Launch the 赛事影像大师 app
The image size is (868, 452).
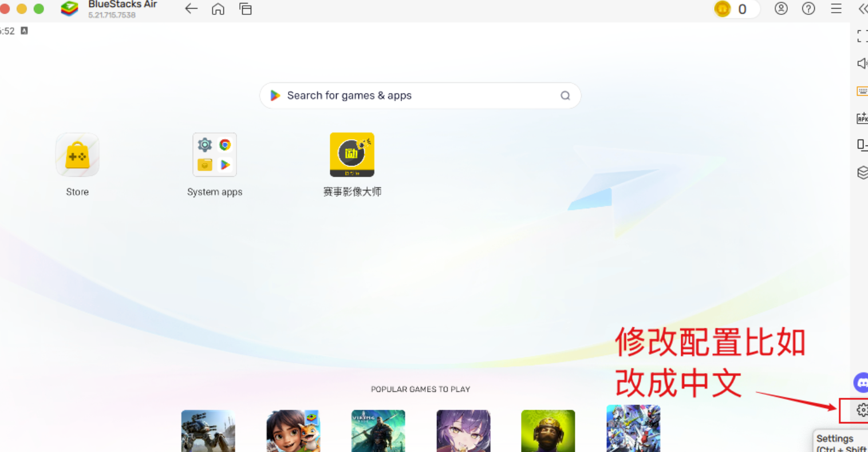(352, 155)
